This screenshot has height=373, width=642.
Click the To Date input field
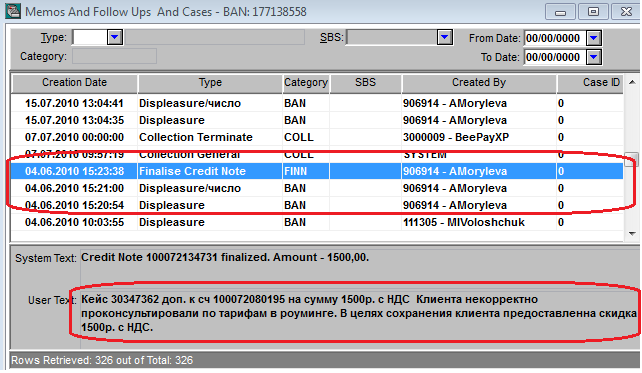[x=555, y=57]
